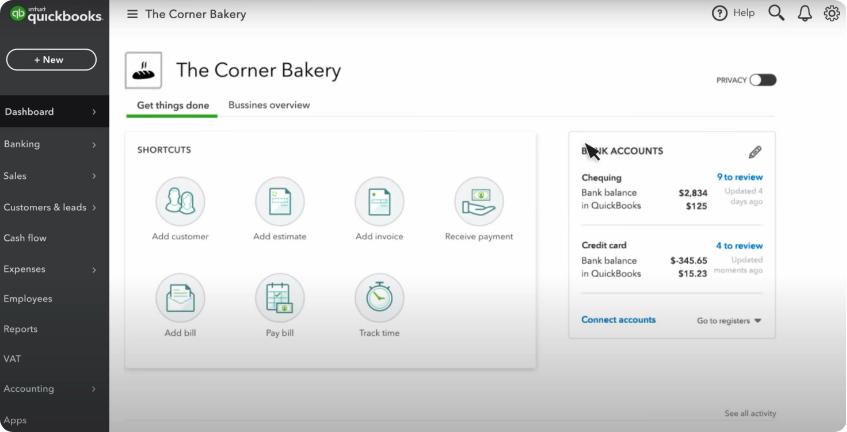Open Apps in sidebar
Screen dimensions: 847x432
pyautogui.click(x=15, y=420)
